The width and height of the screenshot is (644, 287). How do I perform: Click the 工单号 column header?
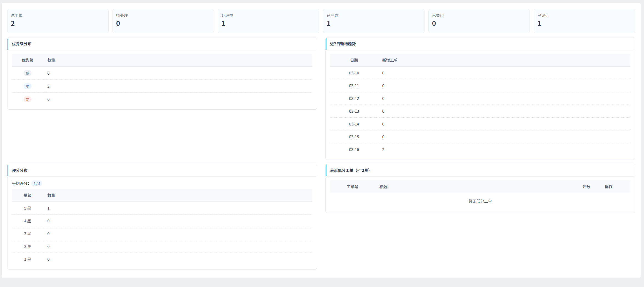click(x=352, y=187)
